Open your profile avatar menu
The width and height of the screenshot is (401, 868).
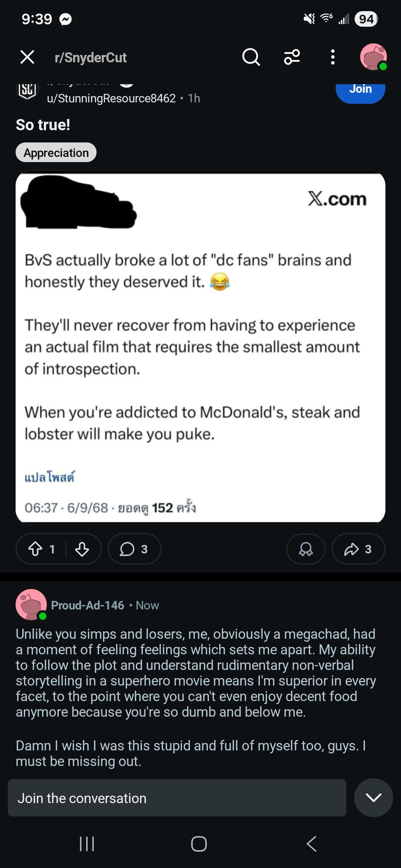coord(374,57)
